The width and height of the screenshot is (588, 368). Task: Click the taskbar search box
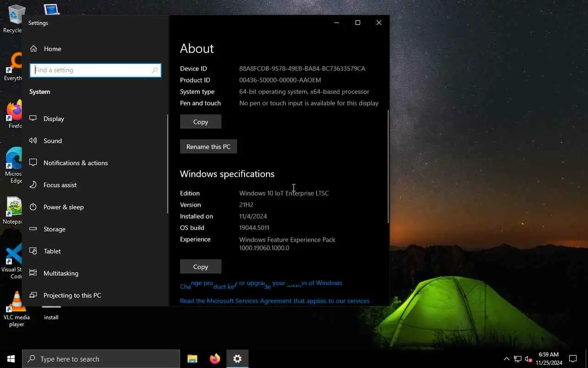101,359
